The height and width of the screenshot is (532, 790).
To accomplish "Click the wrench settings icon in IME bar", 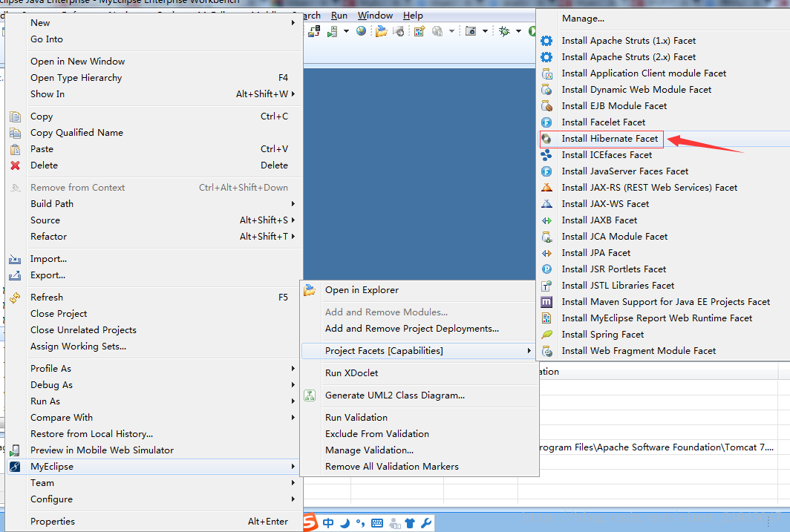I will 426,523.
